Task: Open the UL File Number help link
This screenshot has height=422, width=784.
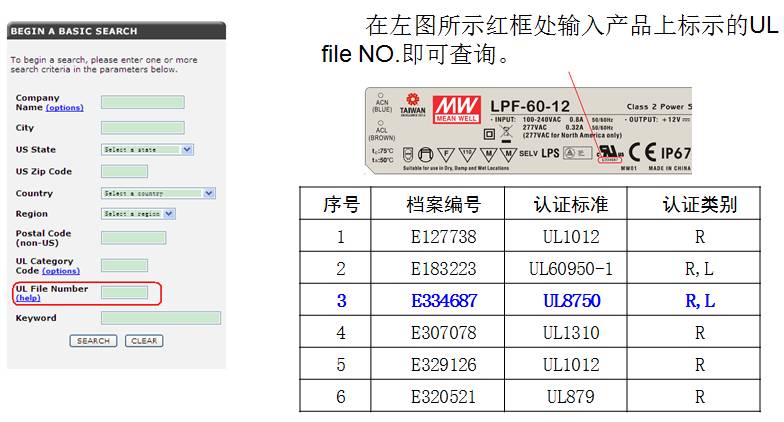Action: coord(28,298)
